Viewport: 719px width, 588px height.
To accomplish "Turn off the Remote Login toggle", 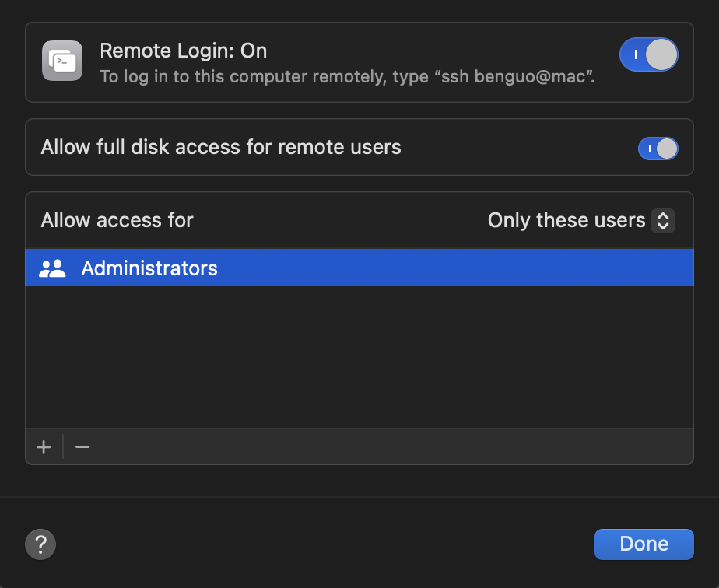I will click(649, 54).
